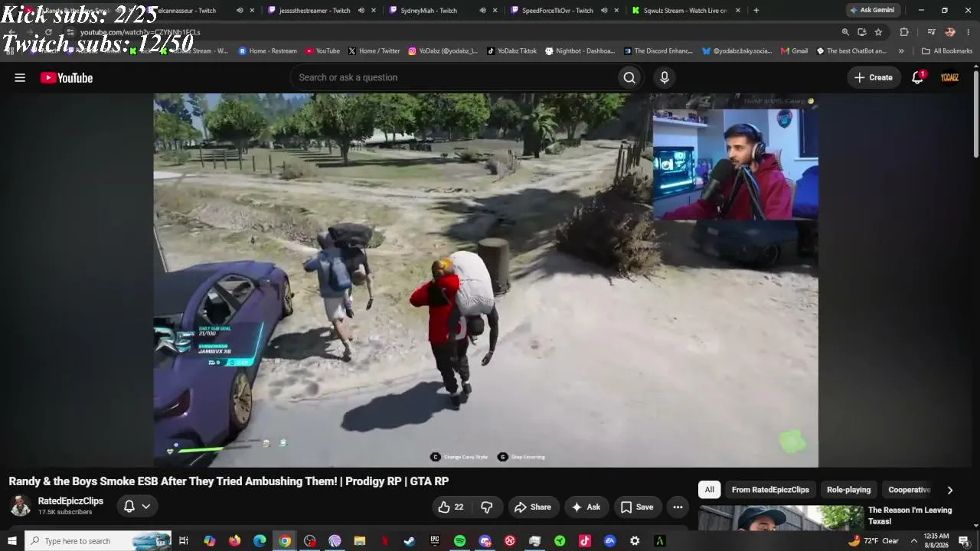Switch to jesssthestreamer Twitch tab
The width and height of the screenshot is (980, 551).
pos(315,11)
